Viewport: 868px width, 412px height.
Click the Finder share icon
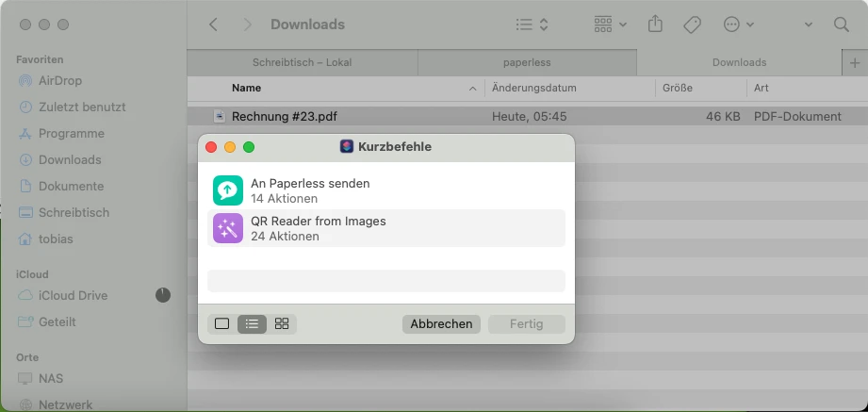tap(655, 25)
